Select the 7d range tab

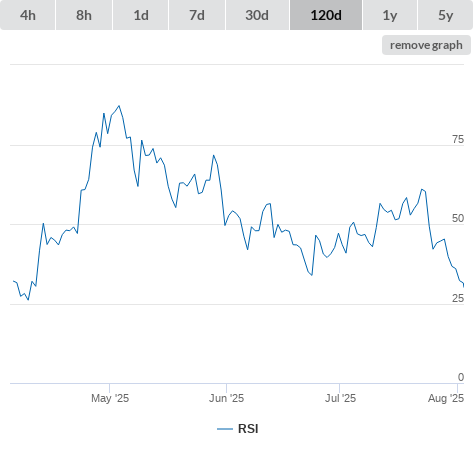[197, 15]
